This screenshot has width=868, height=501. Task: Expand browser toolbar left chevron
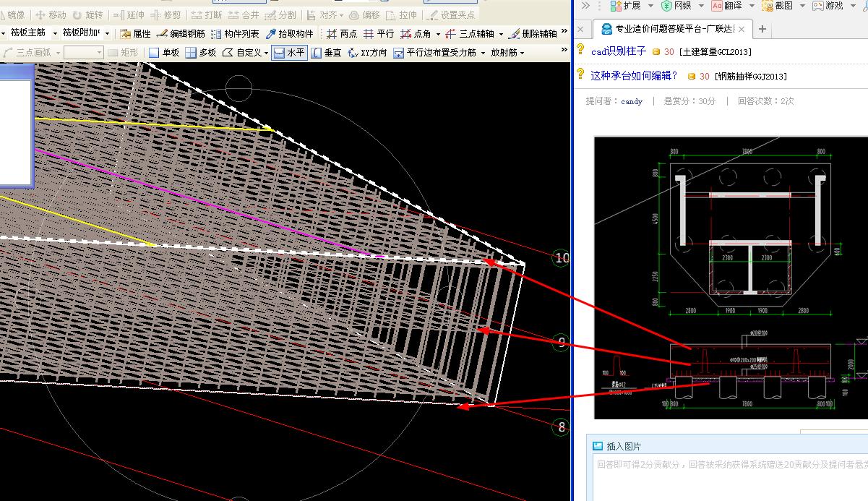pos(585,6)
